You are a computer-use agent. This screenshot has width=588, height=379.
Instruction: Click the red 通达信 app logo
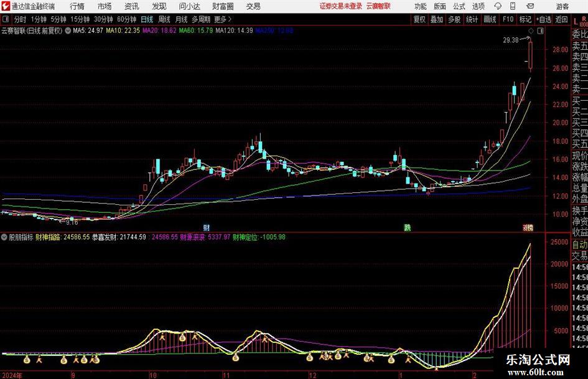tap(6, 6)
